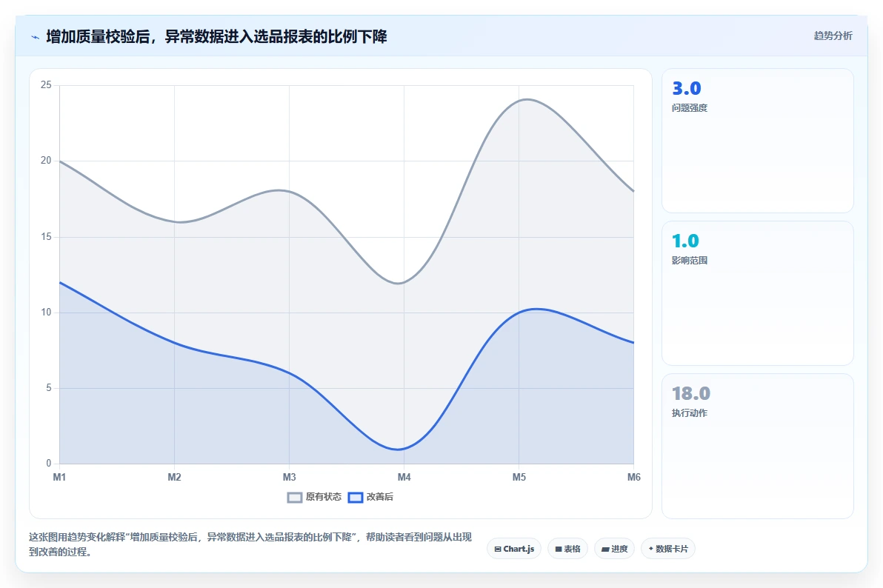This screenshot has height=588, width=883.
Task: Click the 数据卡片 tag
Action: pos(668,549)
